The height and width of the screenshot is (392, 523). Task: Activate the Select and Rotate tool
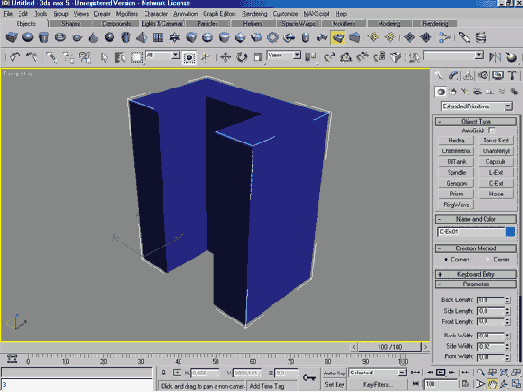(x=242, y=57)
